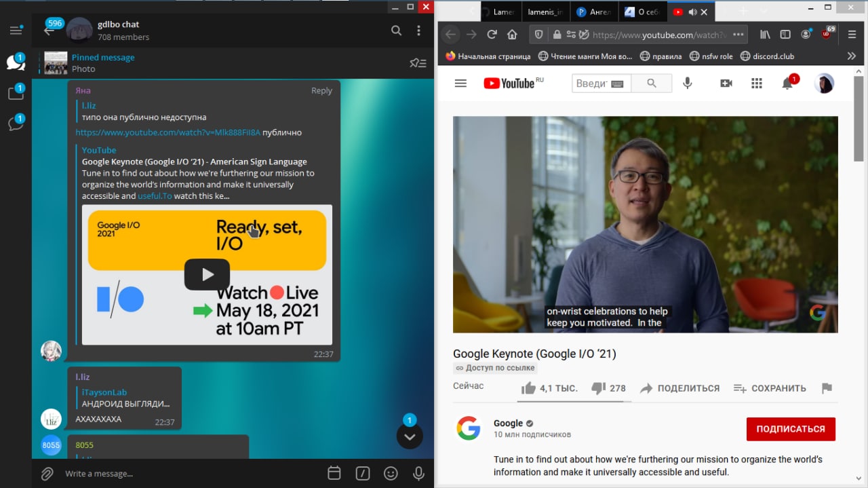Focus the Write a message field
Screen dimensions: 868x488
(x=190, y=473)
